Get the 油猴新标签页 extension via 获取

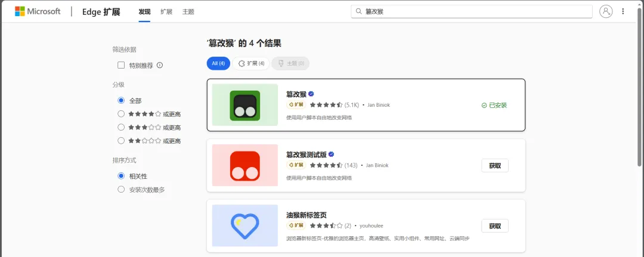click(x=495, y=226)
